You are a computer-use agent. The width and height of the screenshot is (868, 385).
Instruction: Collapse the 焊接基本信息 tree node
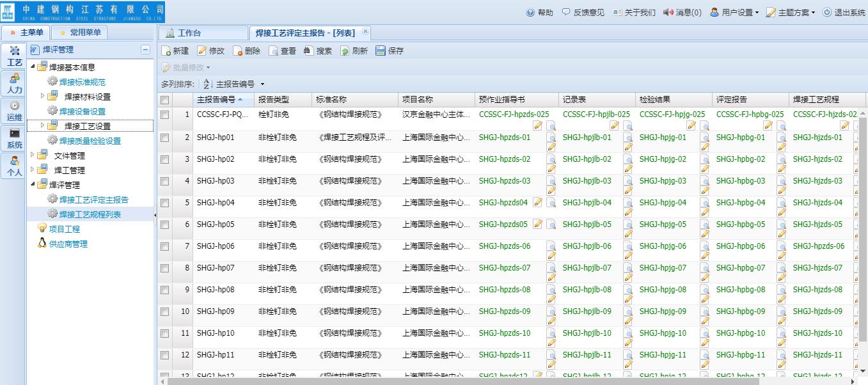[34, 67]
